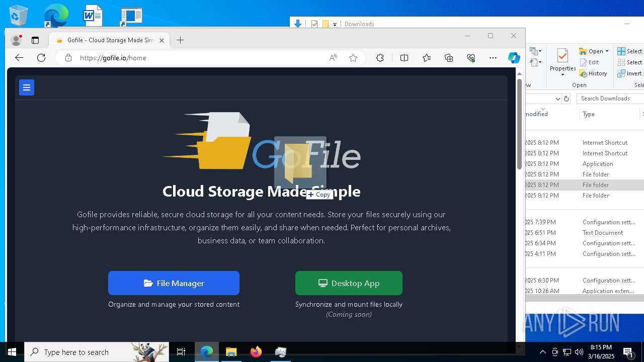Open Recycle Bin desktop icon
Viewport: 644px width, 362px height.
click(x=18, y=15)
